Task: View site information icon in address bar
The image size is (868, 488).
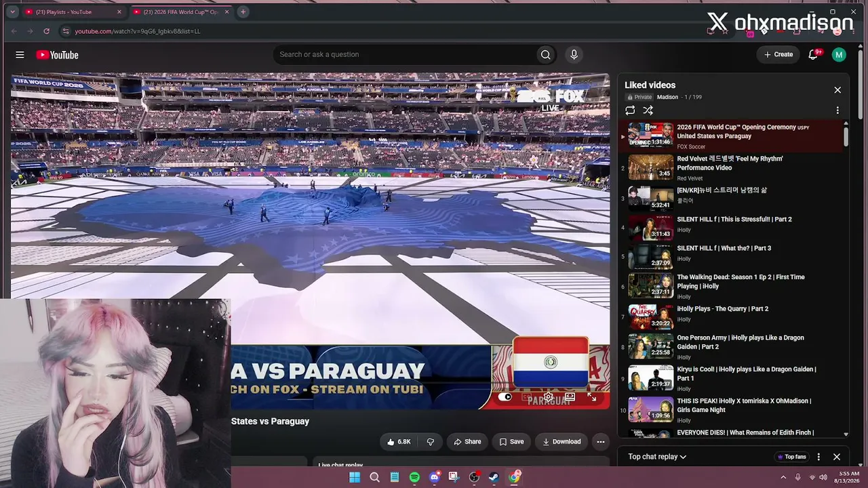Action: coord(65,31)
